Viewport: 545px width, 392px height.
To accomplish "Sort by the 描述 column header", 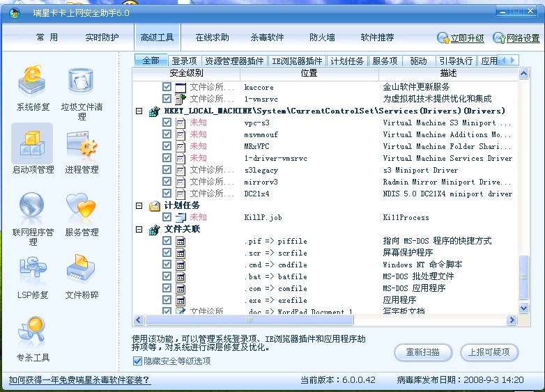I will 448,73.
